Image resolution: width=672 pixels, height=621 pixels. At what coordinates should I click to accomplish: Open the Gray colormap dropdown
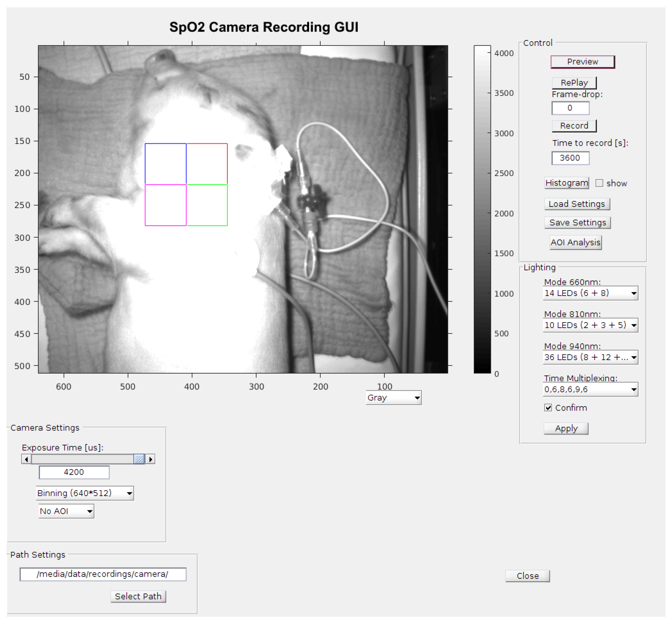(x=394, y=398)
